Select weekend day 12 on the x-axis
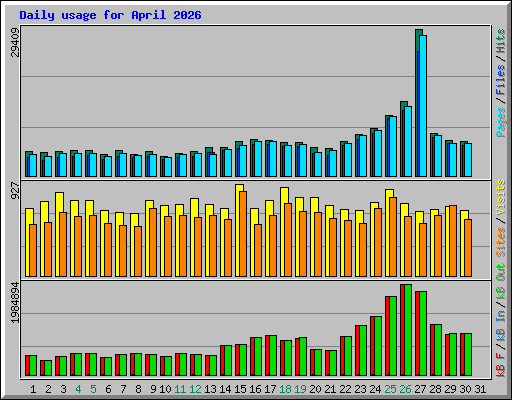Image resolution: width=512 pixels, height=400 pixels. (195, 389)
